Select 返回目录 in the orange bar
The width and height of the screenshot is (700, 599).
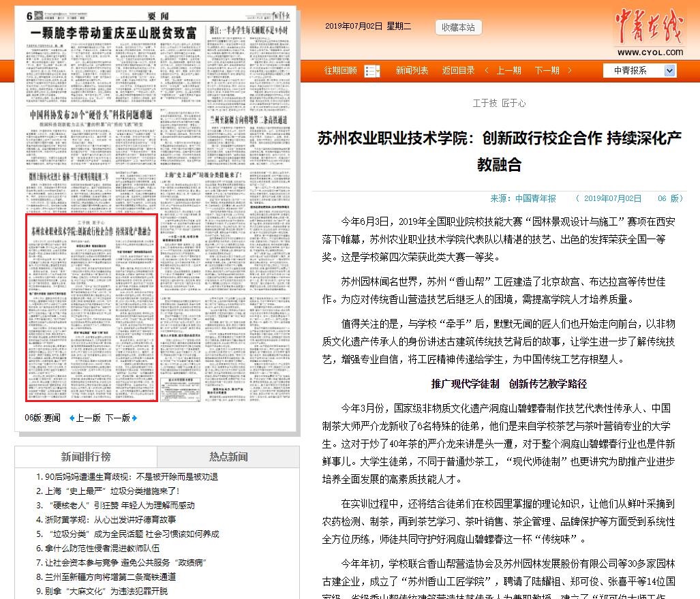[x=458, y=70]
